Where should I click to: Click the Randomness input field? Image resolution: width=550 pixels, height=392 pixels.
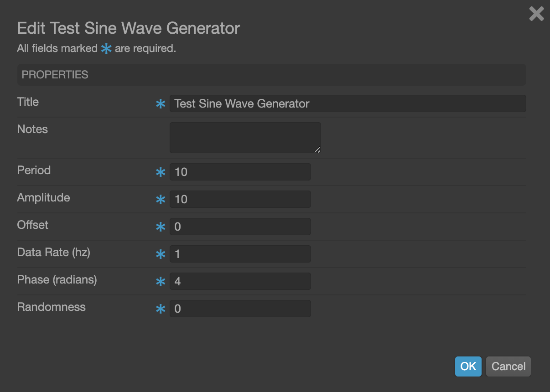tap(240, 309)
